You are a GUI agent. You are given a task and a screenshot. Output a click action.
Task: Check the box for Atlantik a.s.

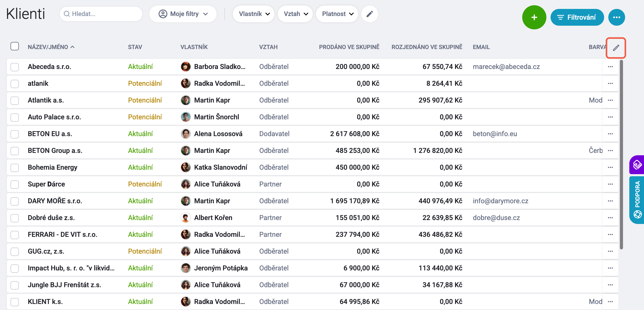pos(15,100)
